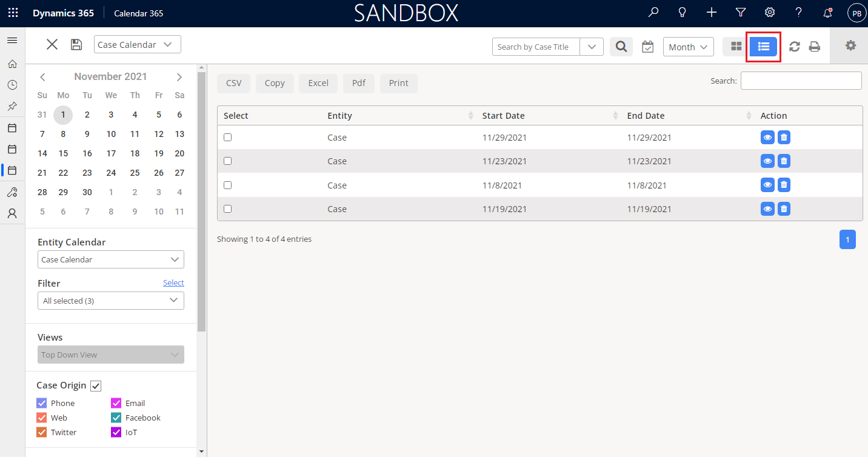Click the magnifier search button by Case Title
The height and width of the screenshot is (460, 868).
[x=621, y=47]
